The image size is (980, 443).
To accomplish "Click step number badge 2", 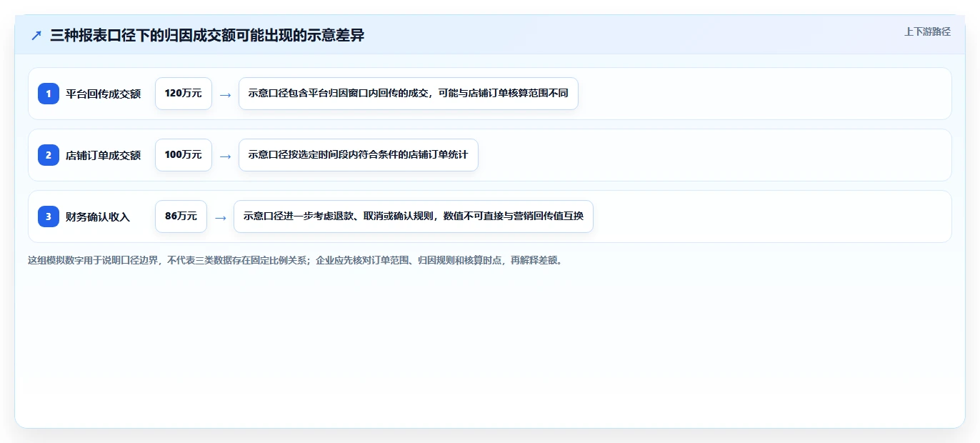I will pos(49,155).
